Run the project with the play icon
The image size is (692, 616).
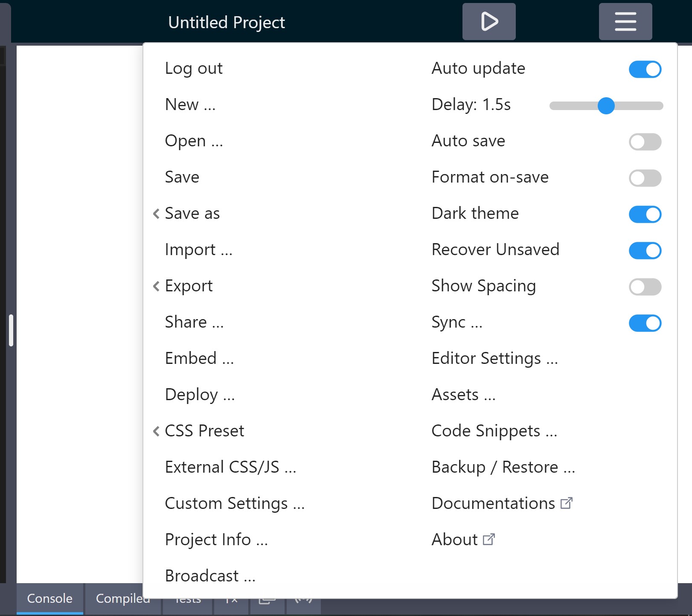click(x=489, y=22)
